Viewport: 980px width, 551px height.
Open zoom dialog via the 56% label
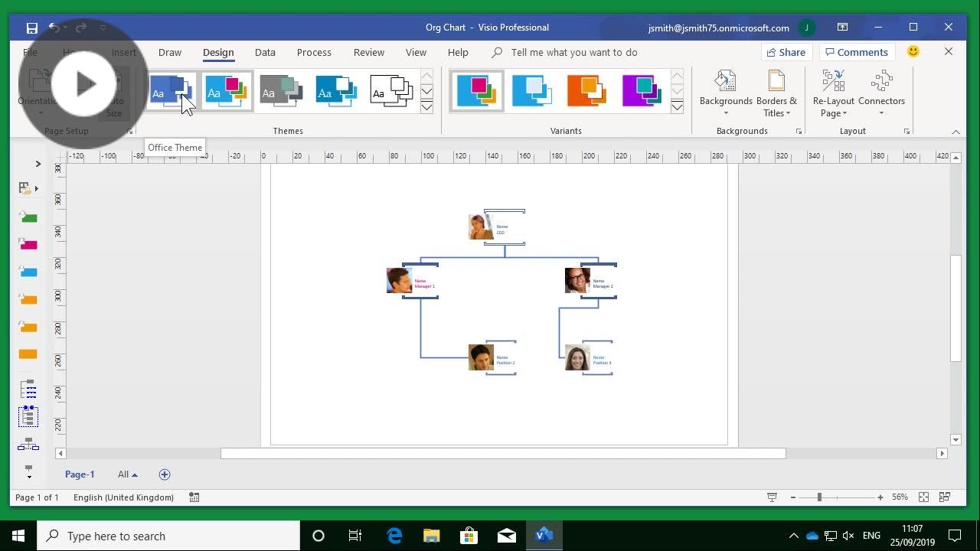(x=900, y=497)
